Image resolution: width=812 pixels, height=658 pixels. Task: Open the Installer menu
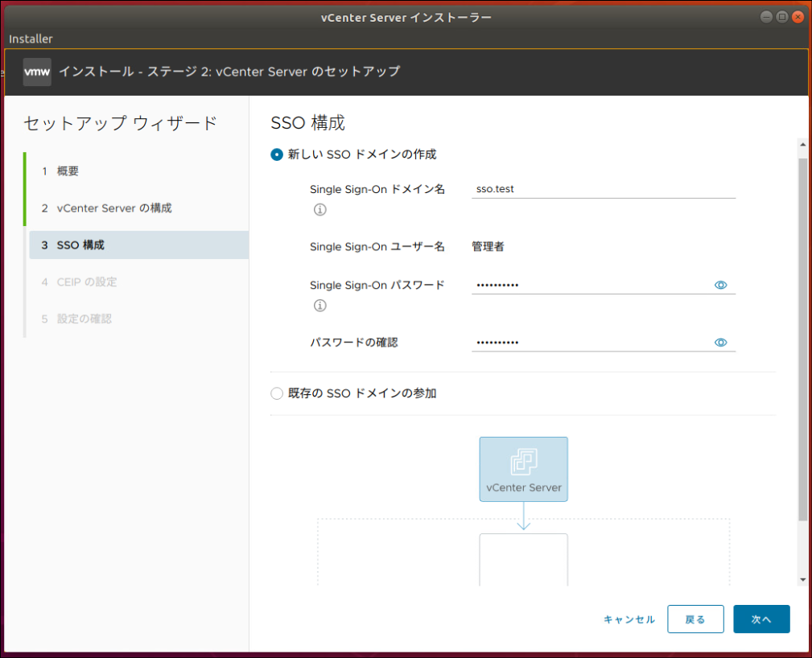coord(31,39)
